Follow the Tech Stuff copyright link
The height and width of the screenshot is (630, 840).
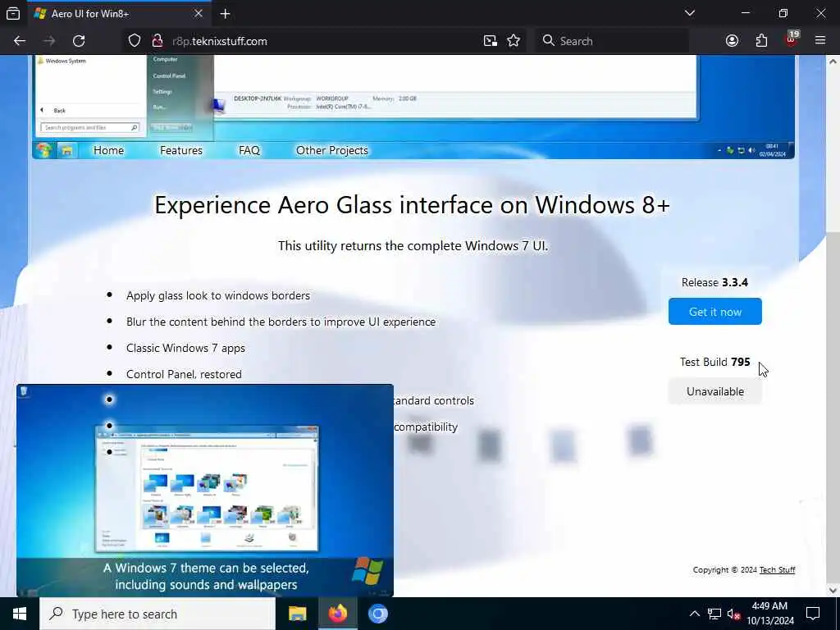pyautogui.click(x=777, y=570)
